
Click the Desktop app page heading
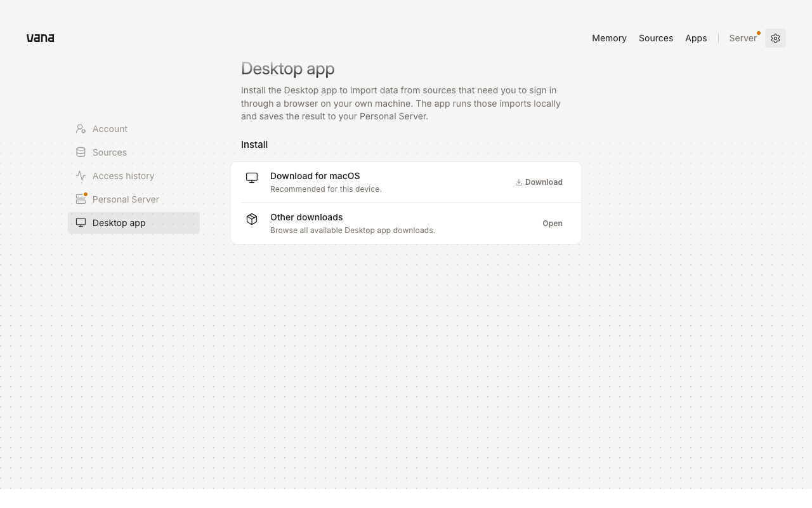[x=288, y=69]
